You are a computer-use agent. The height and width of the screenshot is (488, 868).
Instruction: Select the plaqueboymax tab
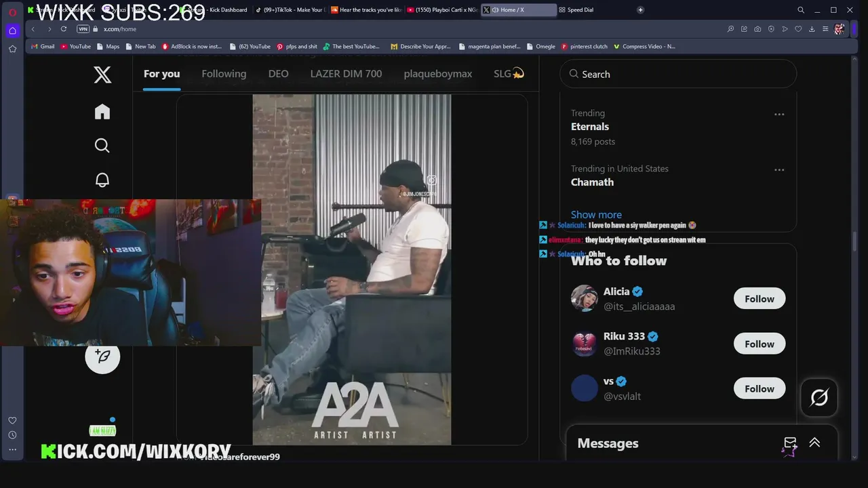coord(437,74)
